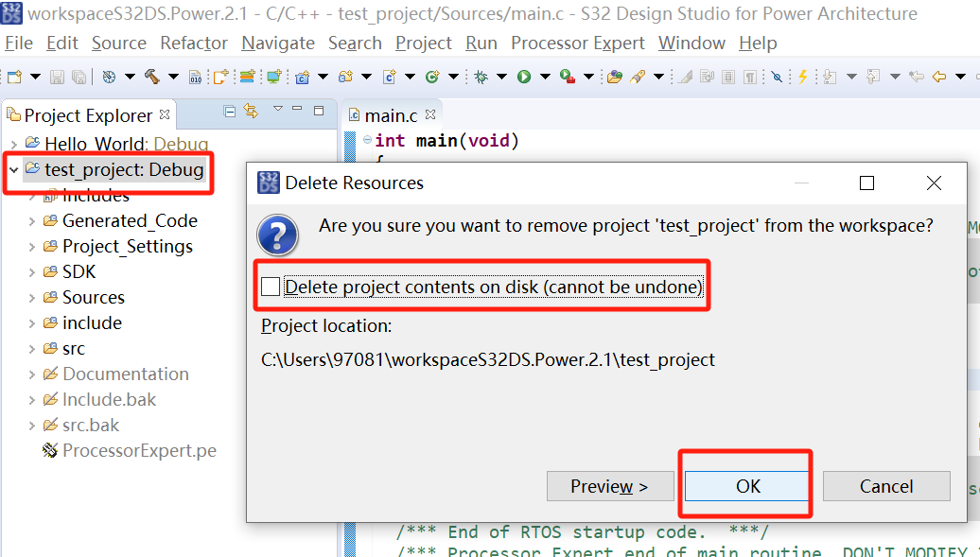Expand the Project_Settings folder

(x=32, y=246)
